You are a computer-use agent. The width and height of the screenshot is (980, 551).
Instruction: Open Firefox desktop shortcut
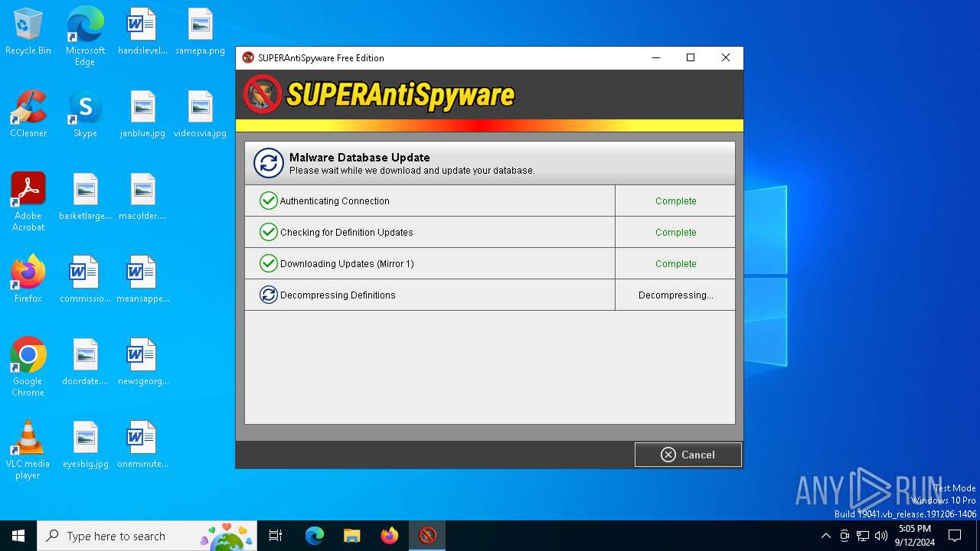[x=28, y=280]
